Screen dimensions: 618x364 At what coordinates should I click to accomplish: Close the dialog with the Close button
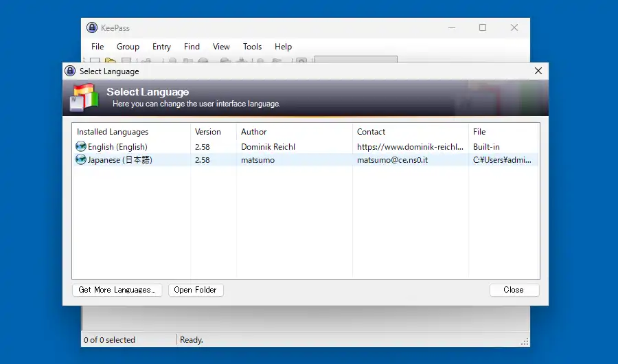[x=514, y=290]
